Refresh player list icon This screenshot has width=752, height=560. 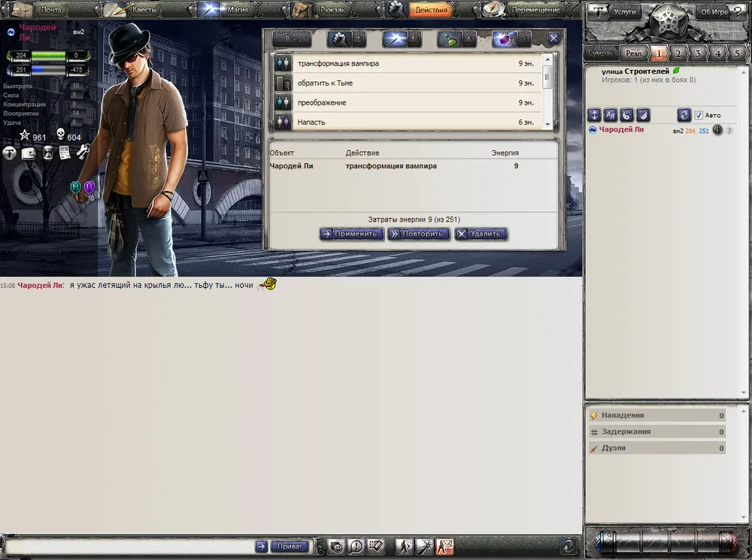tap(684, 115)
